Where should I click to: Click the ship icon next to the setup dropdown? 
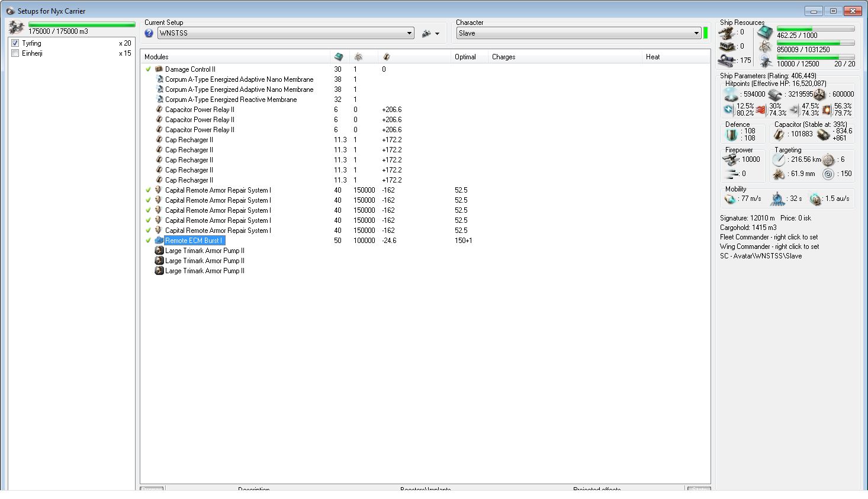coord(426,34)
